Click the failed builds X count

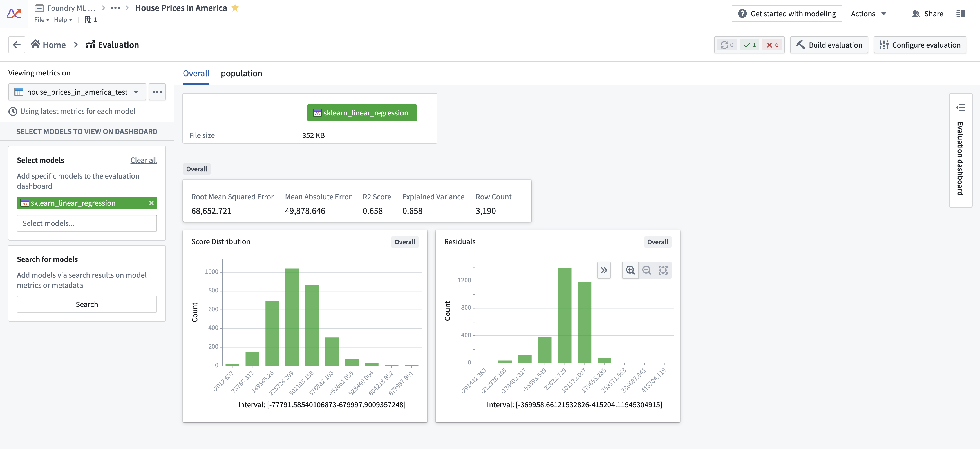[772, 45]
